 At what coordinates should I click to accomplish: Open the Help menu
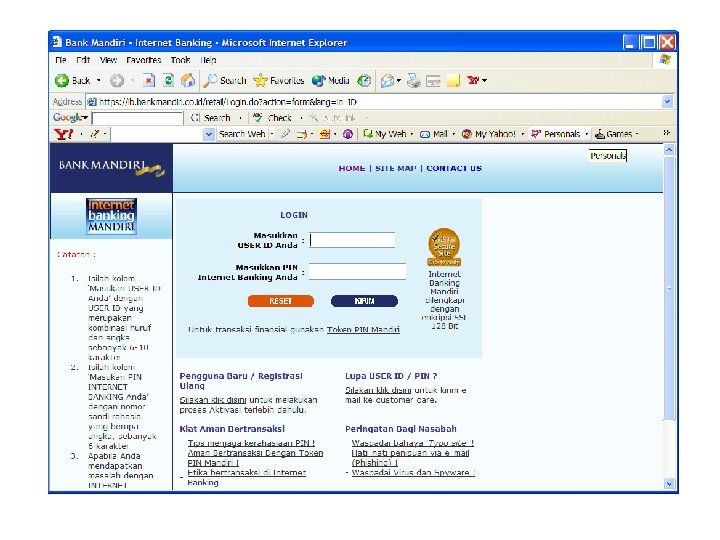(208, 60)
